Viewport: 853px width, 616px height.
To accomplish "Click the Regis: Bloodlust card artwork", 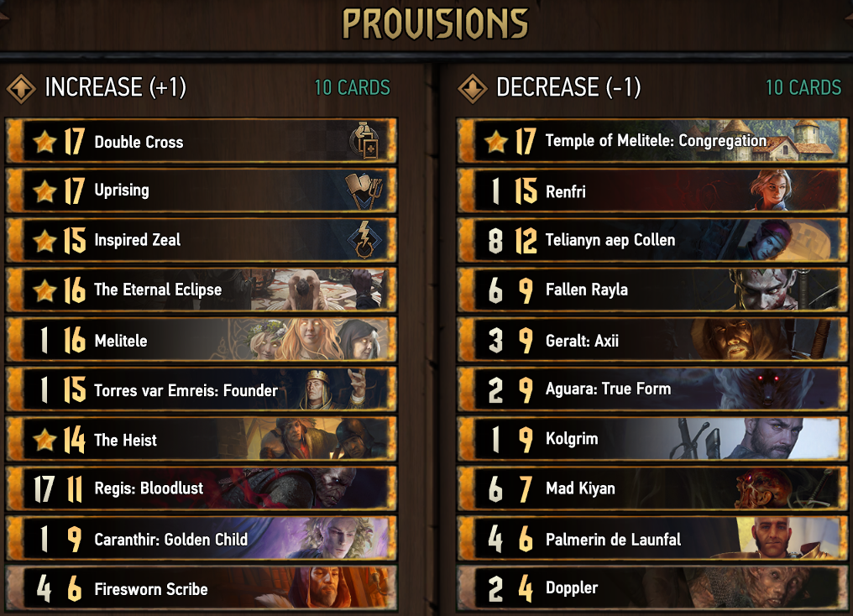I will (327, 488).
